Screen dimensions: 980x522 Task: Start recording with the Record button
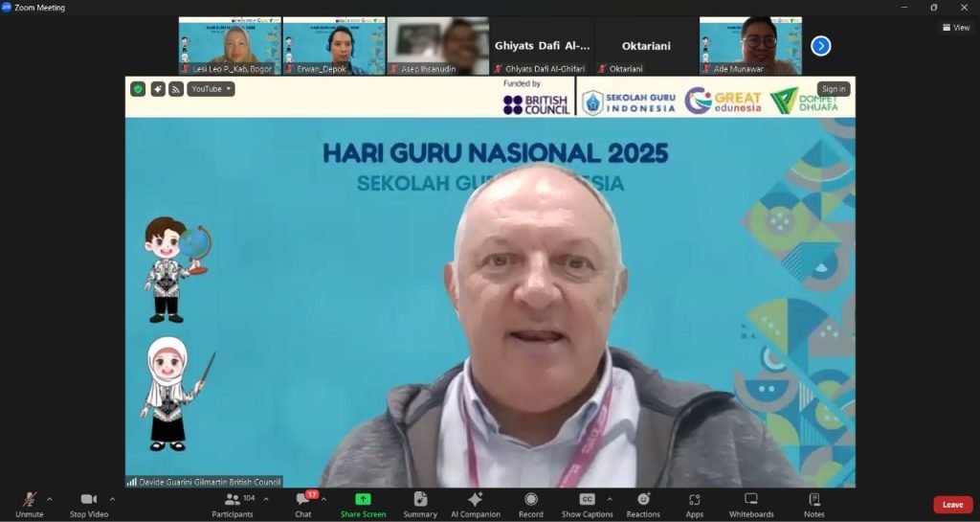530,505
